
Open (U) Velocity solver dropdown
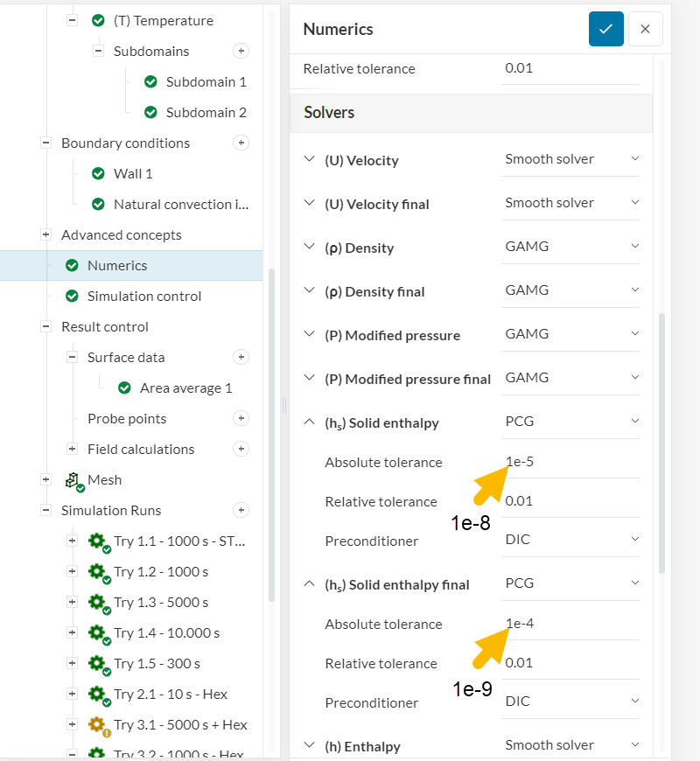pyautogui.click(x=570, y=159)
